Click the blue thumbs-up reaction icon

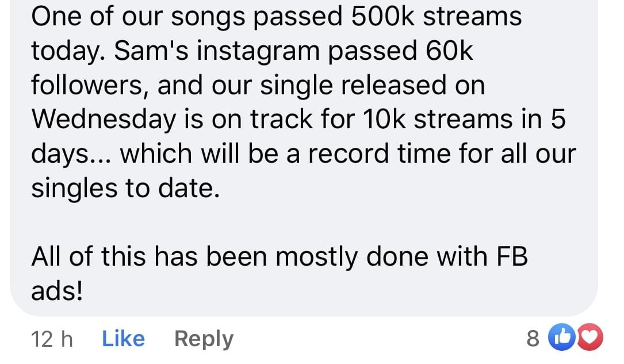tap(562, 339)
